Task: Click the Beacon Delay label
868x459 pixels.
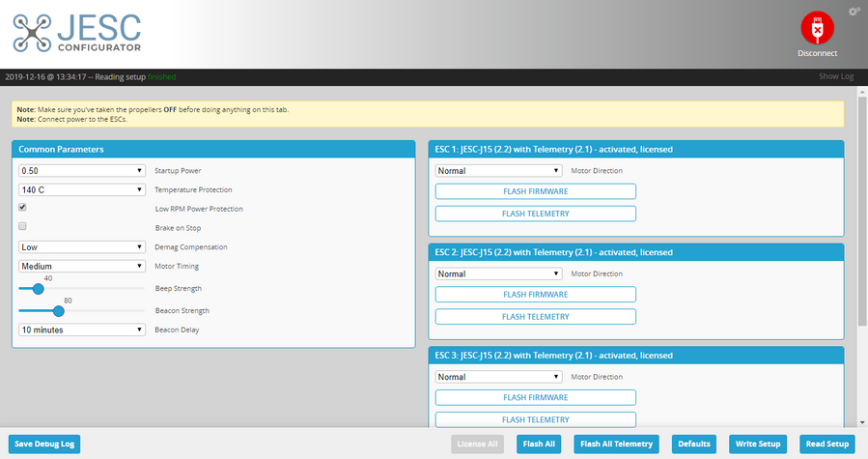Action: point(177,330)
